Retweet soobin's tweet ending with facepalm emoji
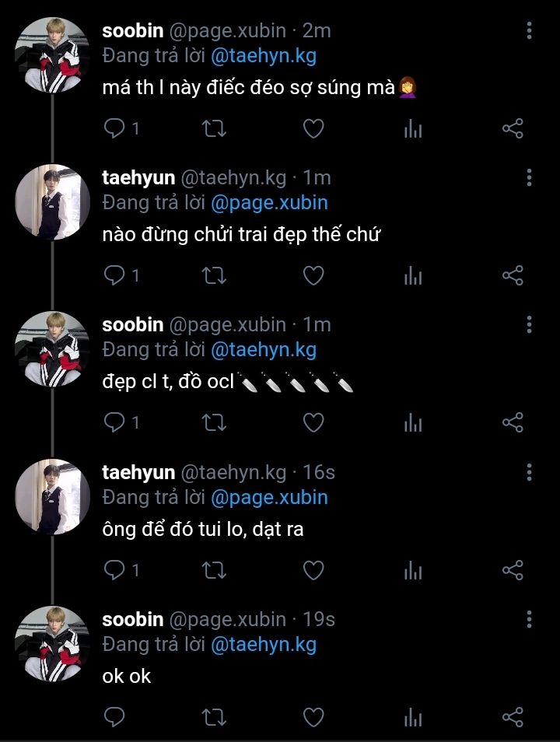The image size is (560, 742). [214, 128]
